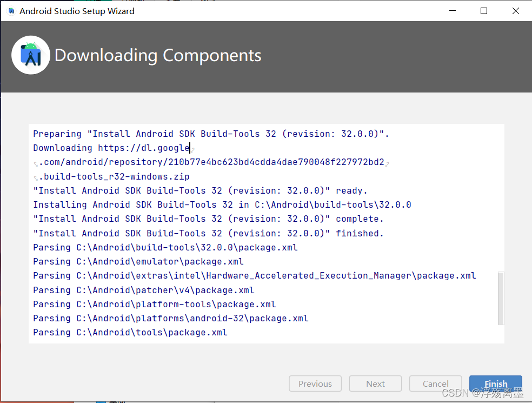This screenshot has width=532, height=403.
Task: Click the 'Downloading Components' heading
Action: [x=158, y=55]
